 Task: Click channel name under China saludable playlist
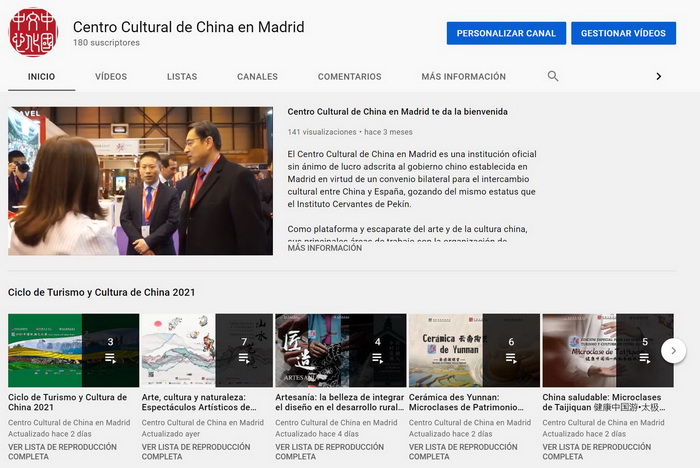[x=604, y=422]
